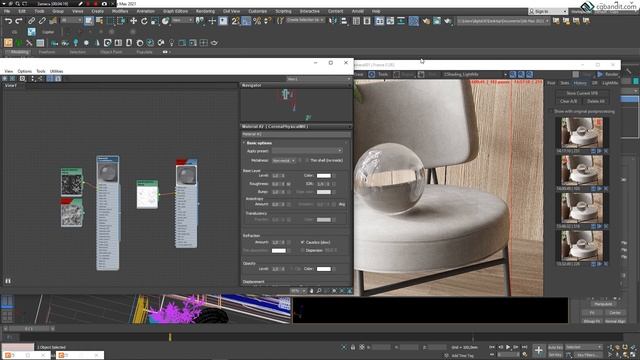This screenshot has height=360, width=640.
Task: Open the render element dropdown in frame buffer
Action: pyautogui.click(x=475, y=74)
